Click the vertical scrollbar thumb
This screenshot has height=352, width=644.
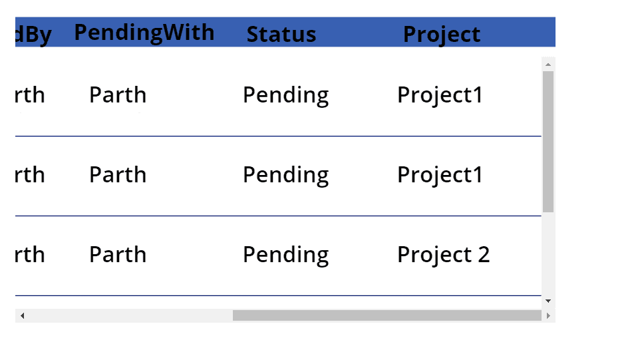[548, 141]
